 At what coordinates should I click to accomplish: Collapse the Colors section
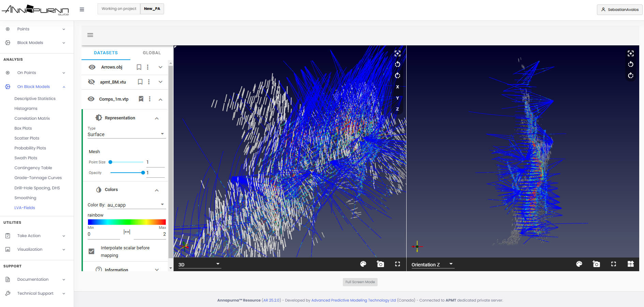point(157,190)
